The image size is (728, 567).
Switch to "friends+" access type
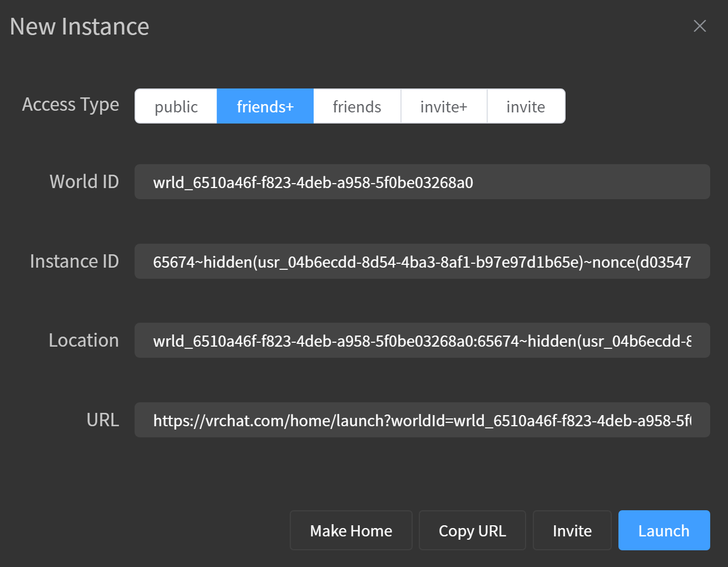[x=265, y=106]
